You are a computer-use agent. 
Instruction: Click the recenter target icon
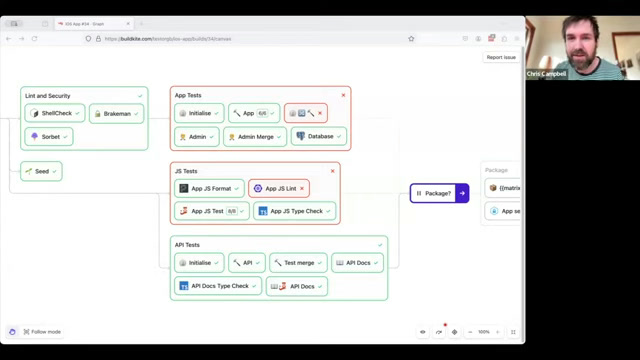click(x=454, y=332)
